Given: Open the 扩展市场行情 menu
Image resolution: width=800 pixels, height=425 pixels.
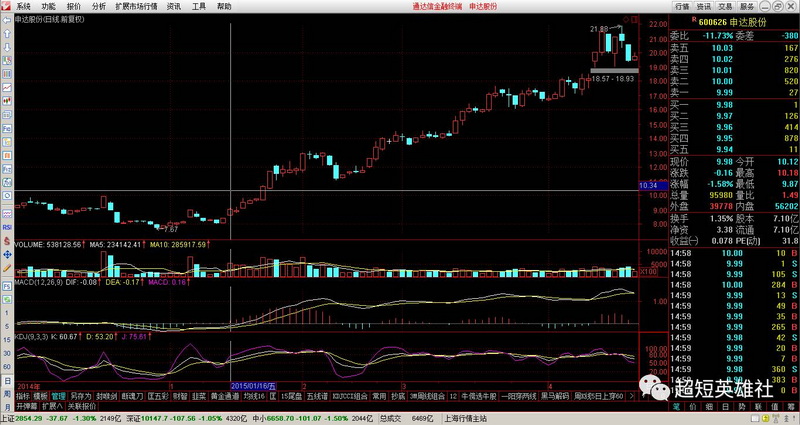Looking at the screenshot, I should pos(137,6).
